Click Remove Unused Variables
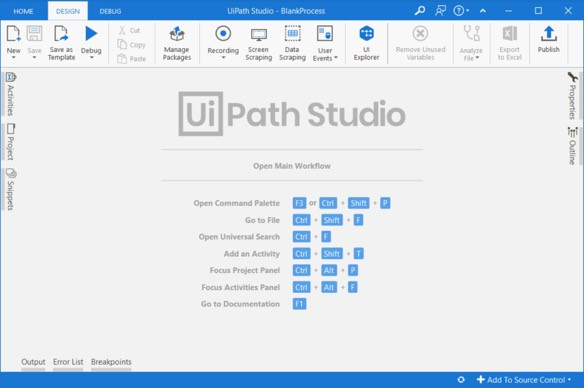 [x=420, y=43]
